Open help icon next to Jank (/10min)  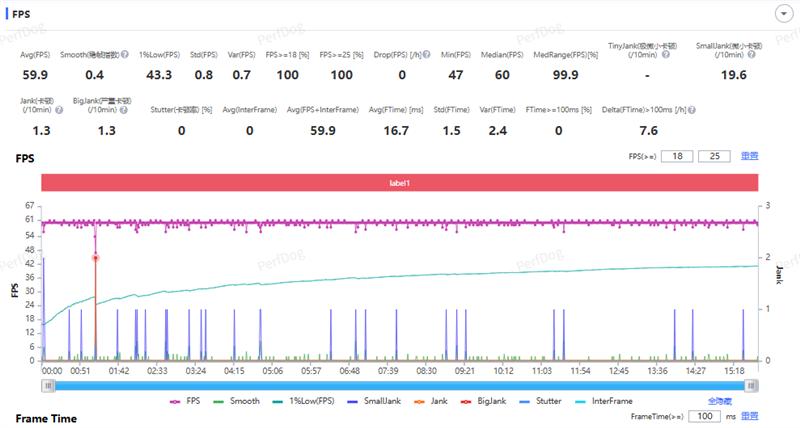tap(59, 110)
